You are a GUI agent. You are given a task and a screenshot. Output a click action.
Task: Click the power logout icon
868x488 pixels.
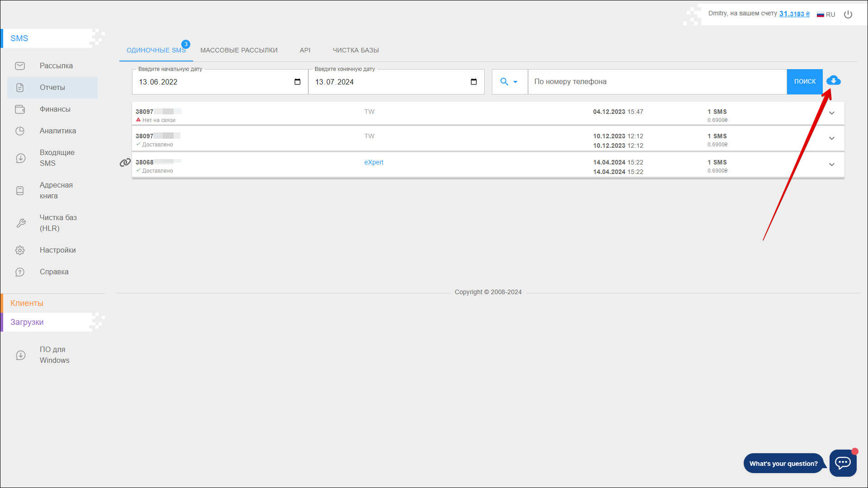848,14
